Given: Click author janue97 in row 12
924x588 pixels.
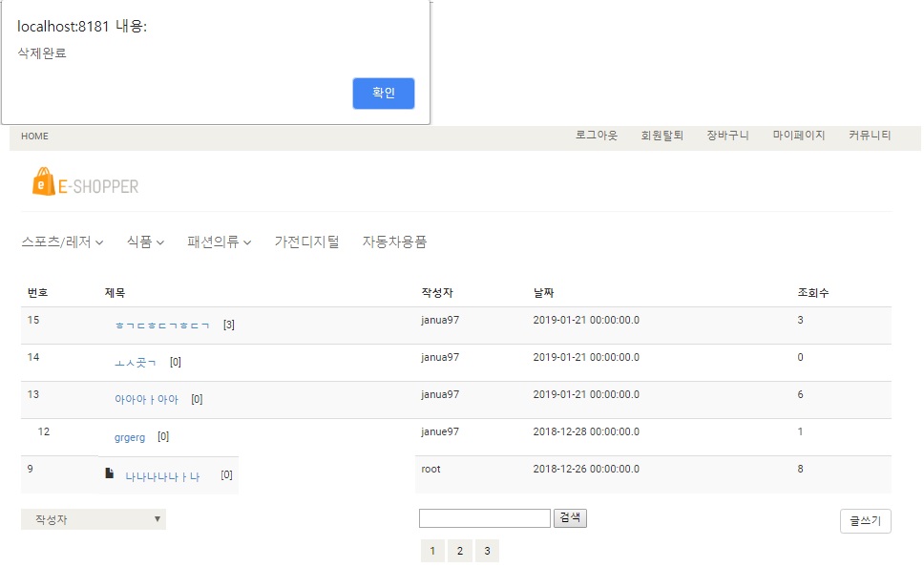Looking at the screenshot, I should pyautogui.click(x=440, y=431).
